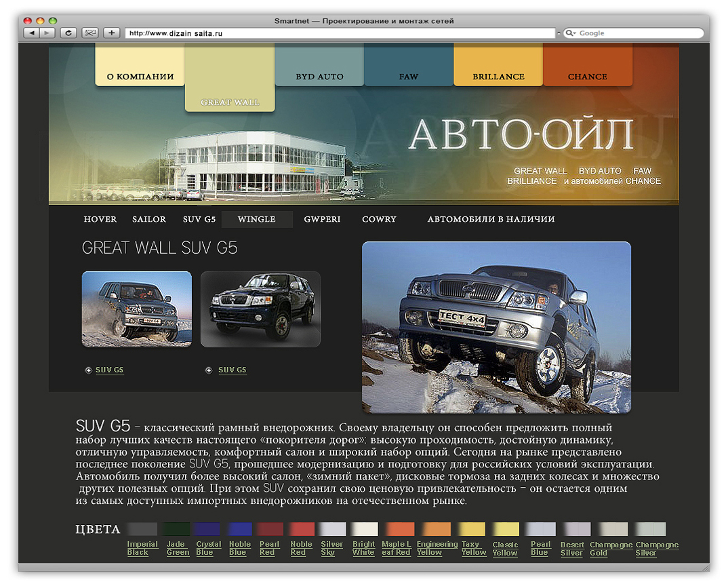Click the Pearl Red text link
Screen dimensions: 728x584
[x=269, y=548]
